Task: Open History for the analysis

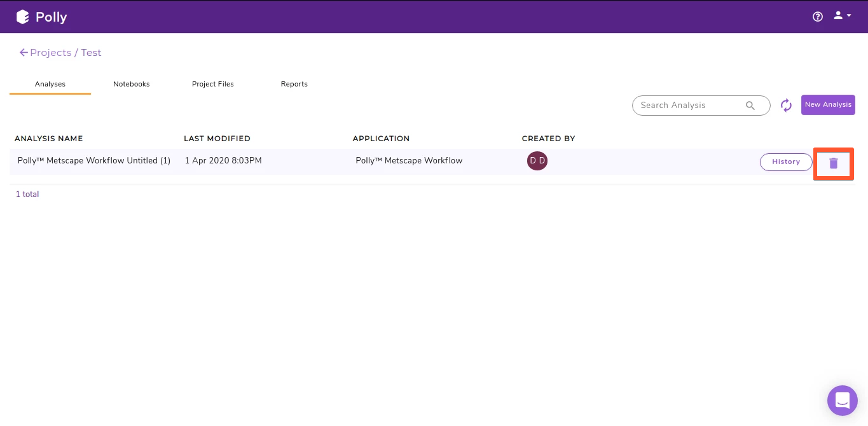Action: [x=786, y=161]
